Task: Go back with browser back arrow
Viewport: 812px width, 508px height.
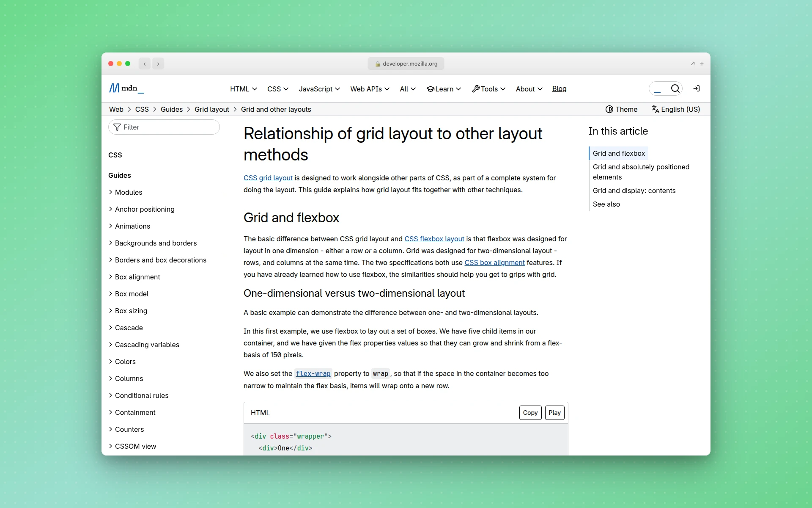Action: (145, 64)
